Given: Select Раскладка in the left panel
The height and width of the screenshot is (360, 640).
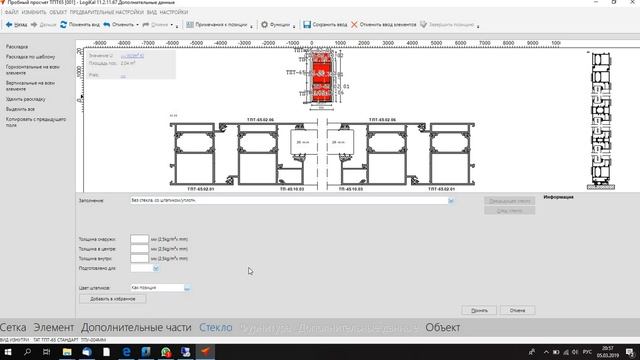Looking at the screenshot, I should (x=17, y=47).
